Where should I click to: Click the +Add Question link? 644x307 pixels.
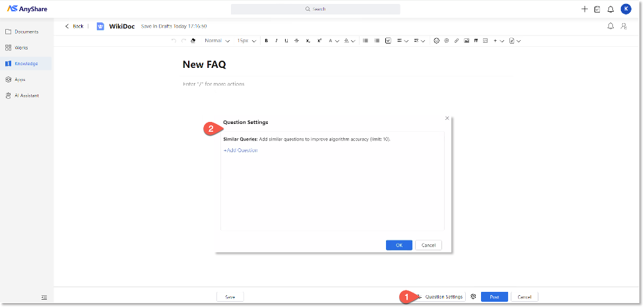pyautogui.click(x=240, y=150)
